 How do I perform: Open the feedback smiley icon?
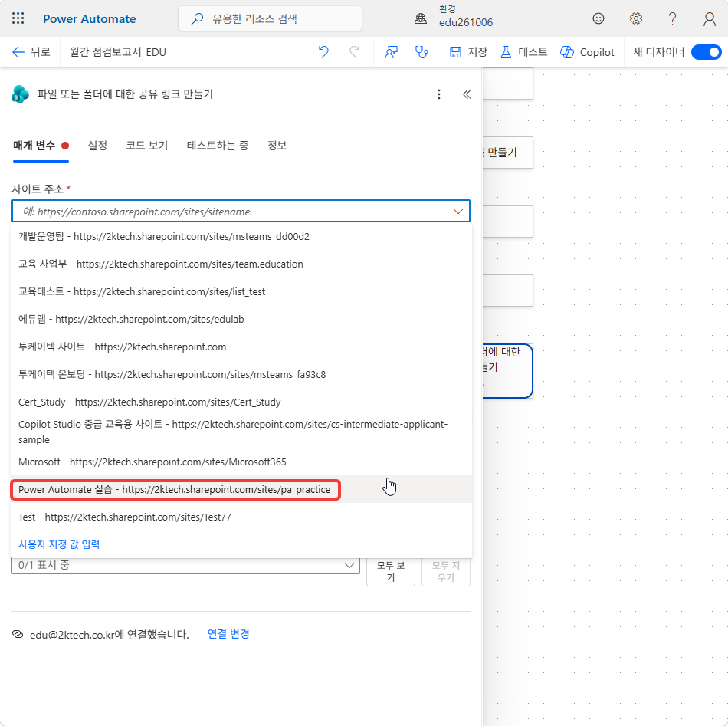(x=598, y=18)
